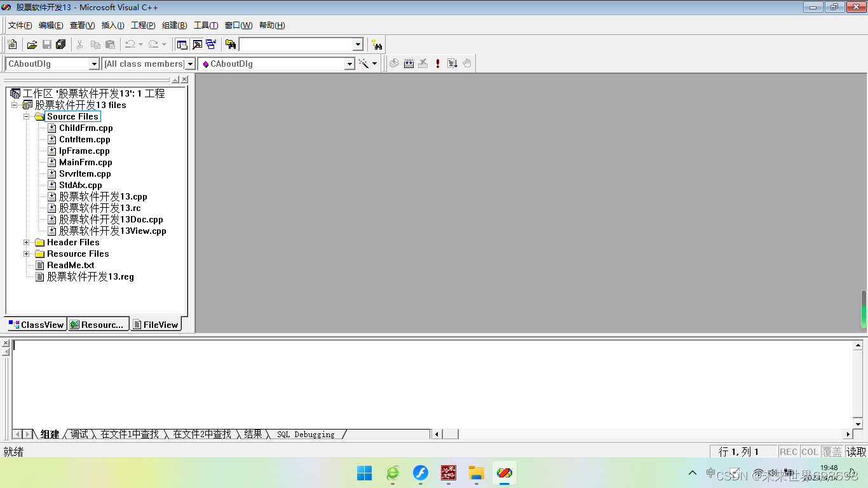Screen dimensions: 868x488
Task: Open the 窗口(W) menu
Action: [x=238, y=25]
